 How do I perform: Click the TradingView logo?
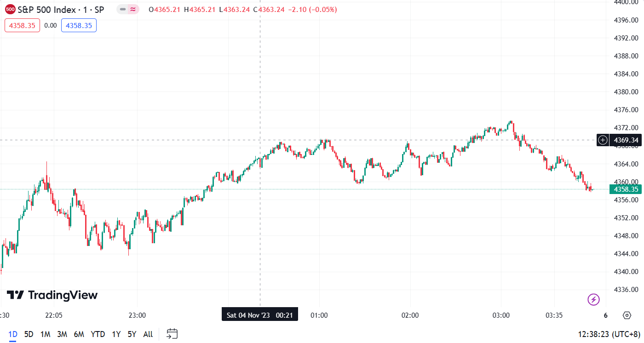click(52, 295)
